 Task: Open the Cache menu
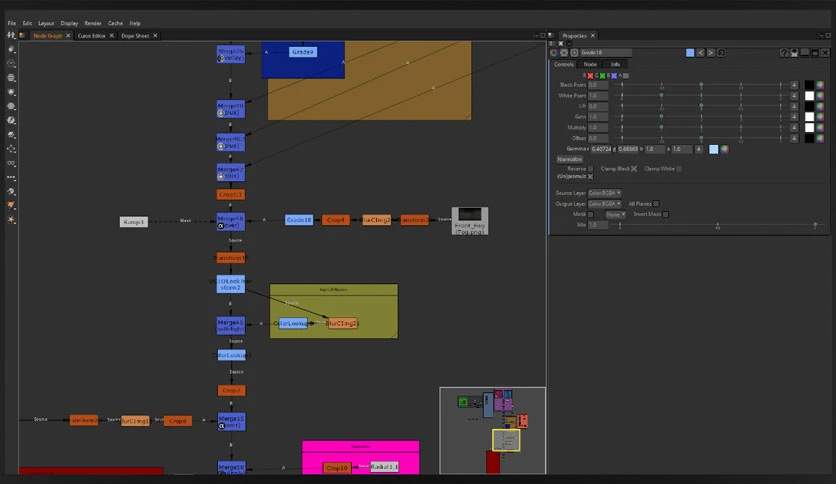pyautogui.click(x=115, y=23)
